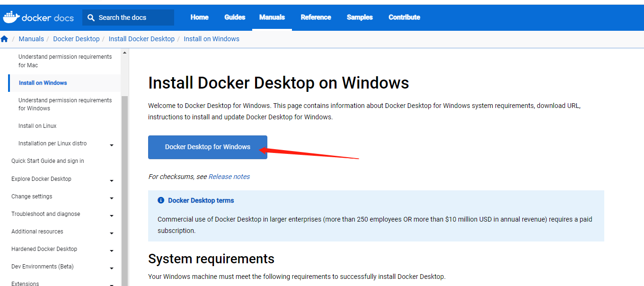This screenshot has height=286, width=644.
Task: Focus the Search the docs field
Action: pyautogui.click(x=132, y=18)
